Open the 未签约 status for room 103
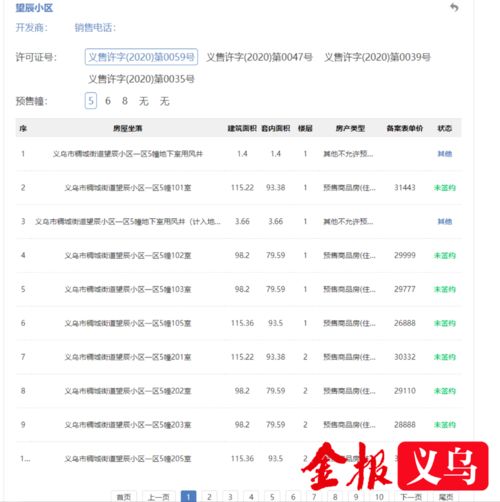Image resolution: width=500 pixels, height=502 pixels. (445, 289)
